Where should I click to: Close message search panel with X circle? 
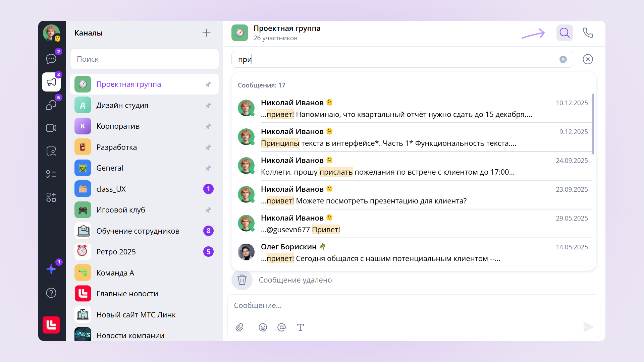588,59
